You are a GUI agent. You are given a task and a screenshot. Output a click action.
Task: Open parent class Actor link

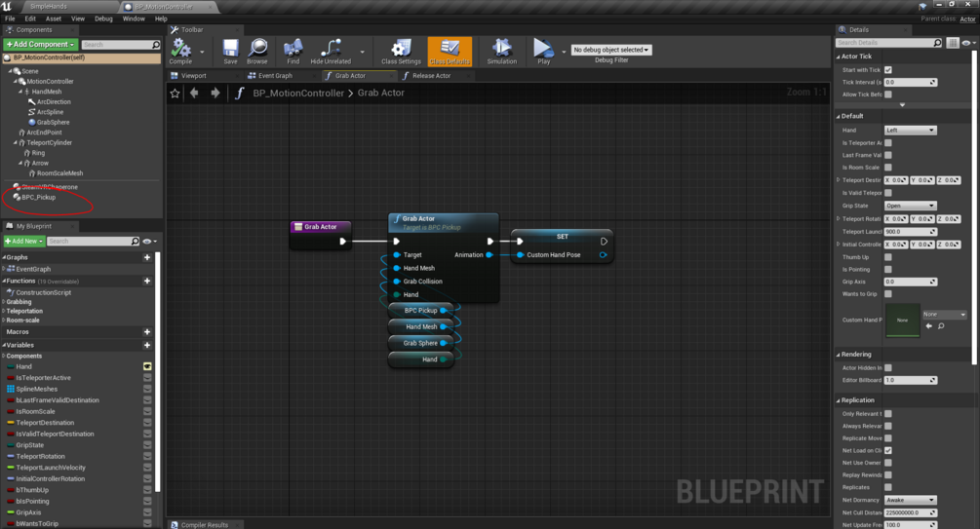tap(967, 19)
